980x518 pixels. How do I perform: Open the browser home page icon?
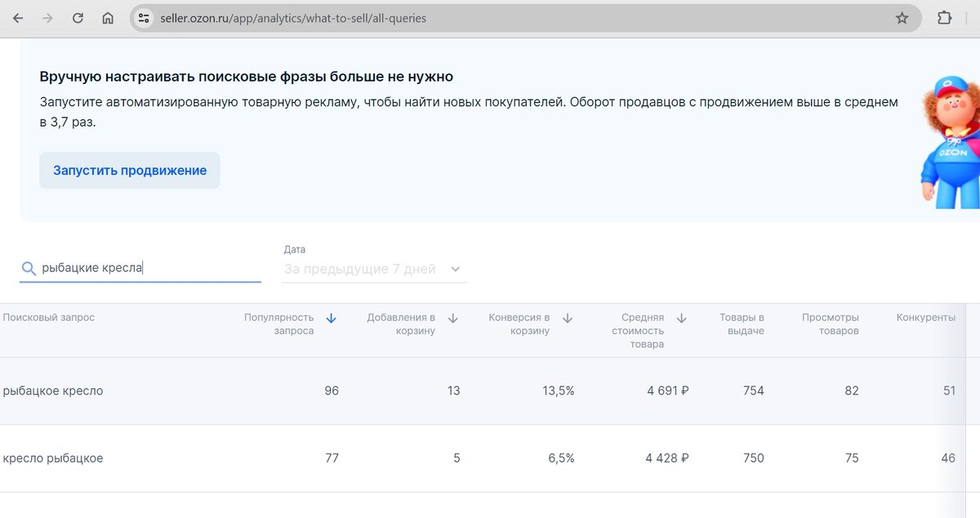[108, 18]
